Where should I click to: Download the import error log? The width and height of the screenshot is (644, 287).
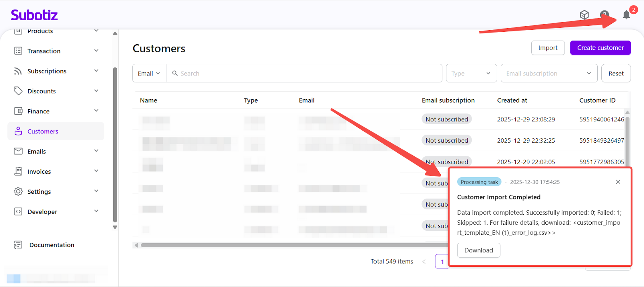478,250
